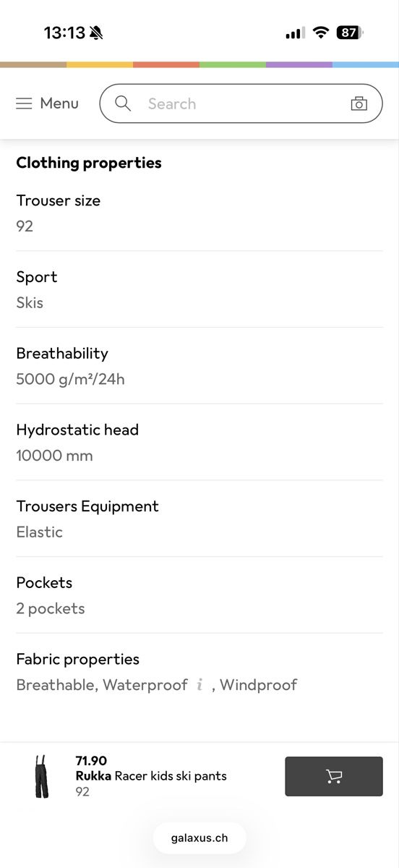Select the Menu label text

tap(59, 103)
